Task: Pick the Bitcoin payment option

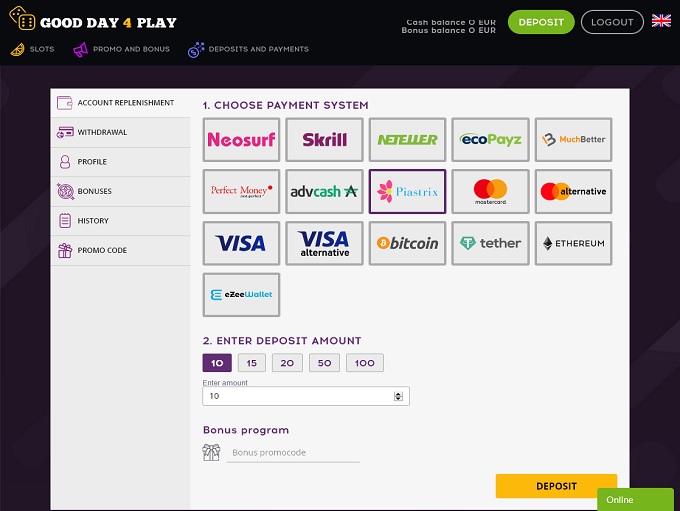Action: click(x=407, y=243)
